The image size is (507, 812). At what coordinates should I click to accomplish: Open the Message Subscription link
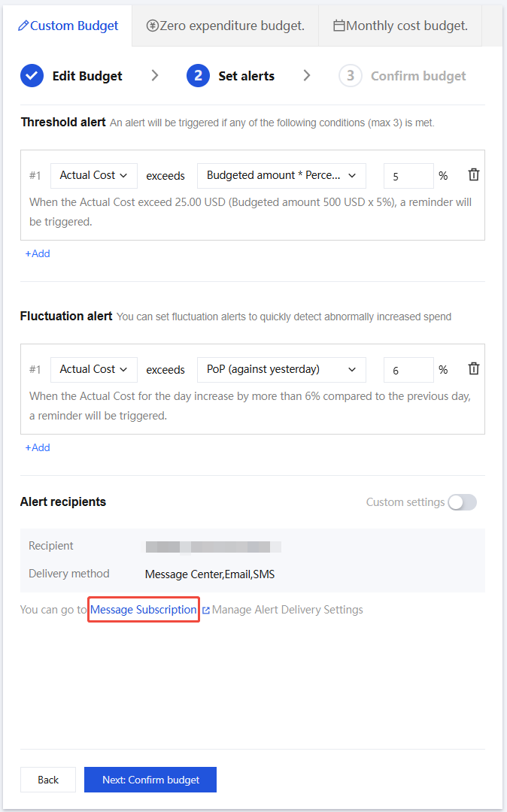pyautogui.click(x=144, y=610)
